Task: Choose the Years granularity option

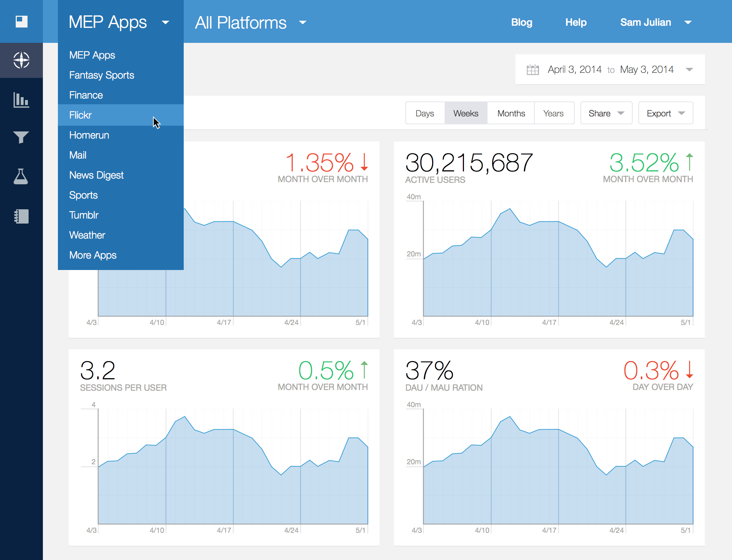Action: [x=553, y=113]
